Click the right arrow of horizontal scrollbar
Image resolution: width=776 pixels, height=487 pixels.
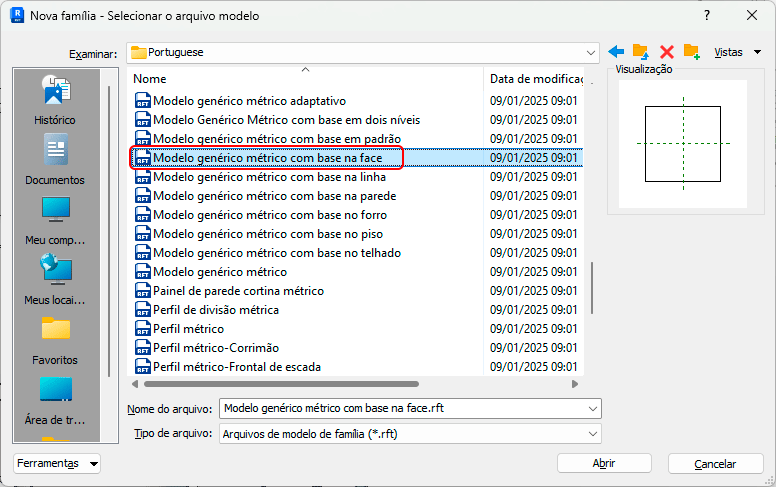click(x=575, y=384)
